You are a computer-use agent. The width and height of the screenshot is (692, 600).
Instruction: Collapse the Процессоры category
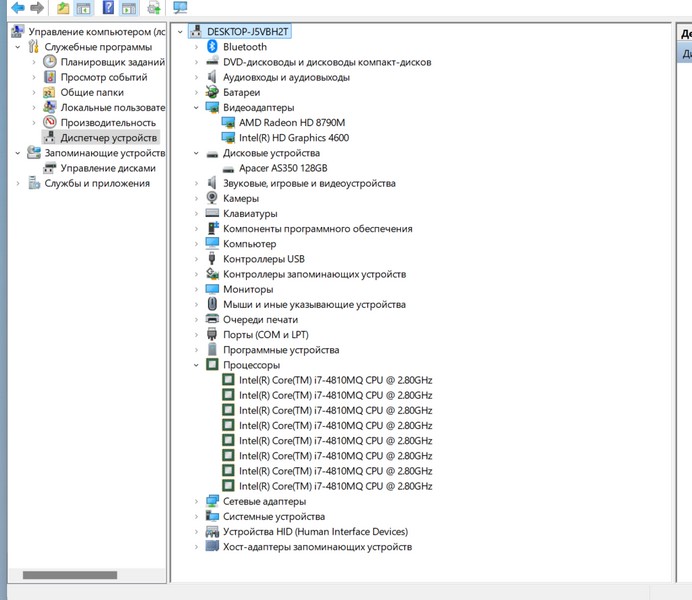tap(197, 366)
